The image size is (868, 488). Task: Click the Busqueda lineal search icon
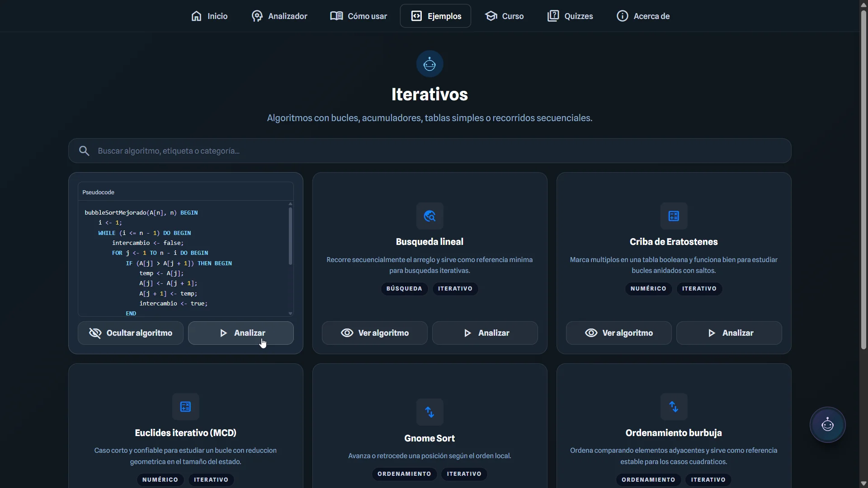pos(429,216)
